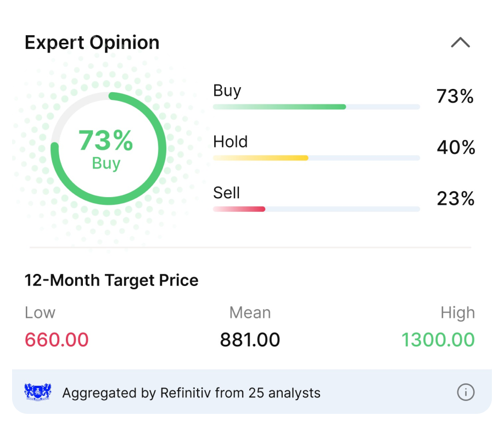This screenshot has height=432, width=504.
Task: Click the info icon next to analysts note
Action: pos(466,392)
